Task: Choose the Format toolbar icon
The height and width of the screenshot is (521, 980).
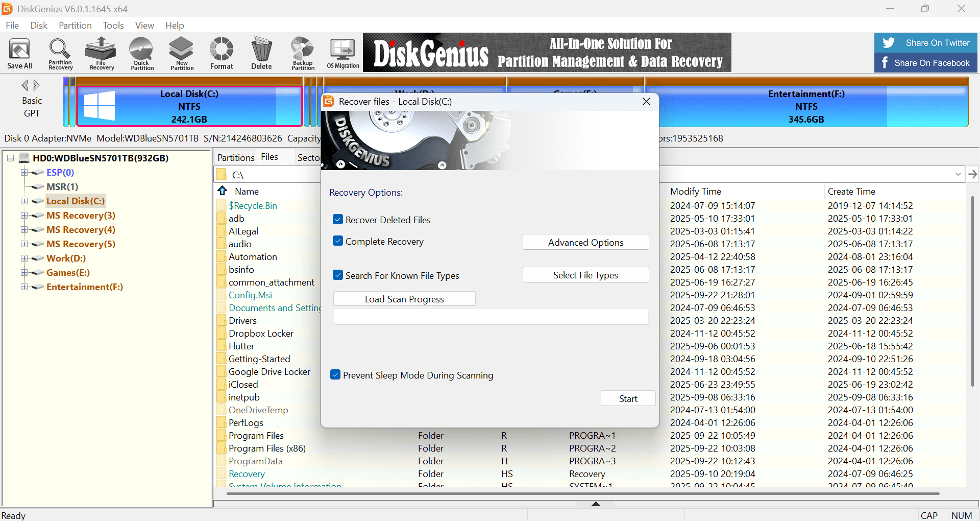Action: pyautogui.click(x=222, y=53)
